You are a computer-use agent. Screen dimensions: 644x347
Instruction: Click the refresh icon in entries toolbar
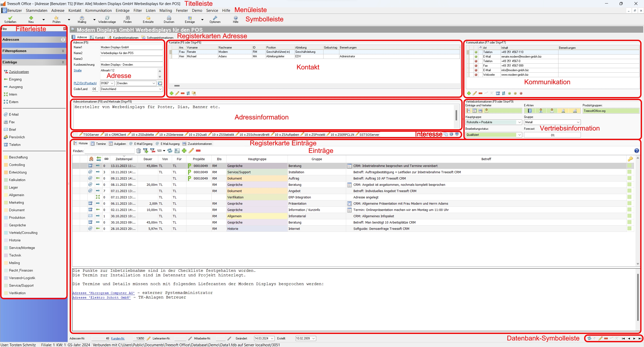170,151
